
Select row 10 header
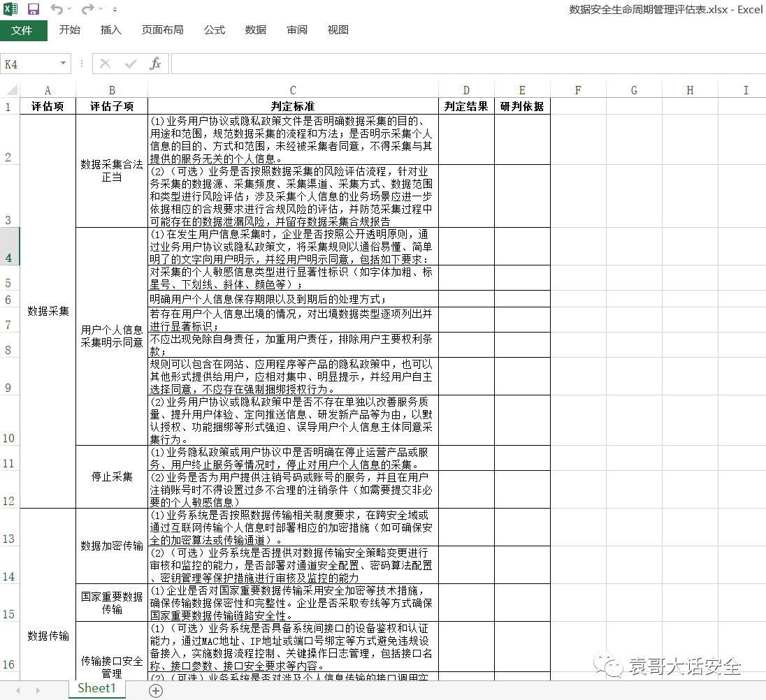tap(8, 421)
